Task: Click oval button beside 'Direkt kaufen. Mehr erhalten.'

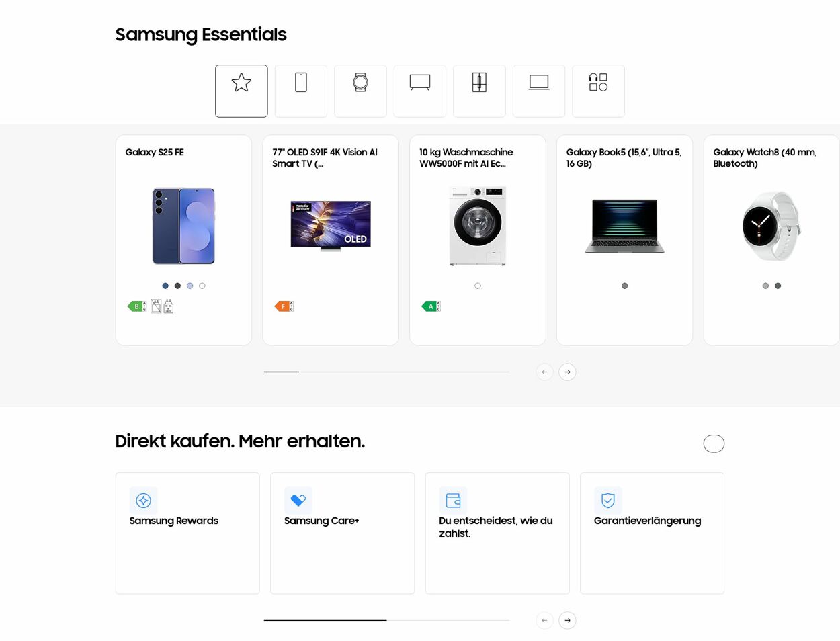Action: (x=714, y=443)
